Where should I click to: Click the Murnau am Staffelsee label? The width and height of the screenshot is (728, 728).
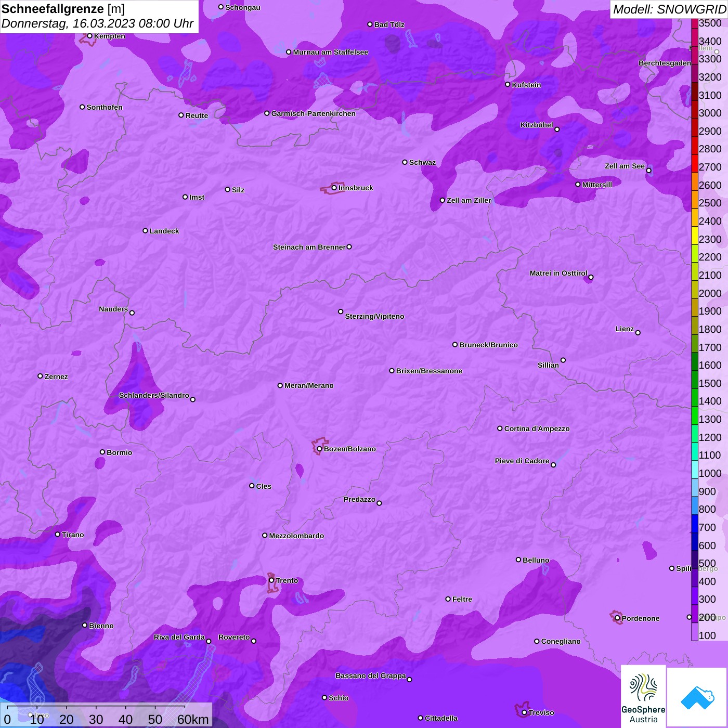[x=331, y=52]
